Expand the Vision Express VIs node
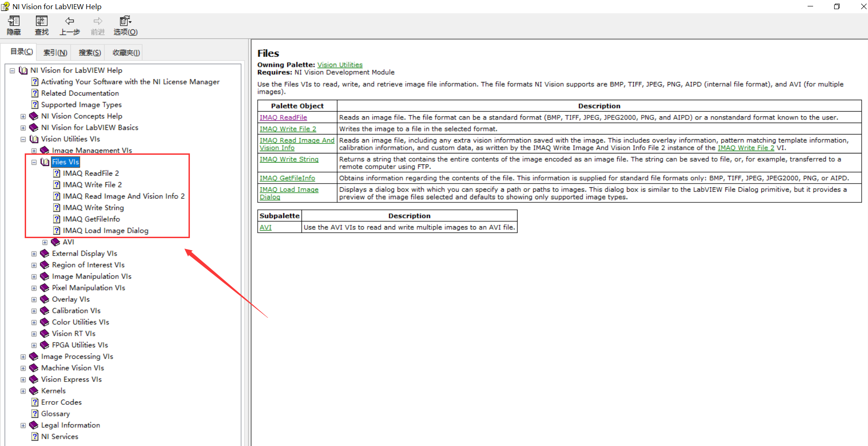Screen dimensions: 868x446 (23, 380)
